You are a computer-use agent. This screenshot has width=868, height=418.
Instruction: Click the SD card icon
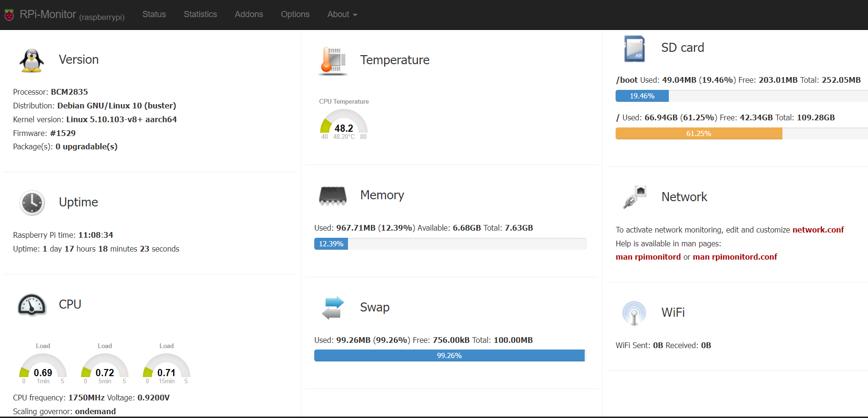tap(634, 49)
